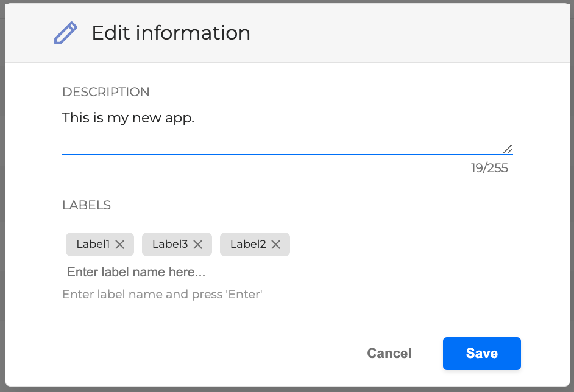The width and height of the screenshot is (574, 392).
Task: Click the DESCRIPTION field heading
Action: [105, 92]
